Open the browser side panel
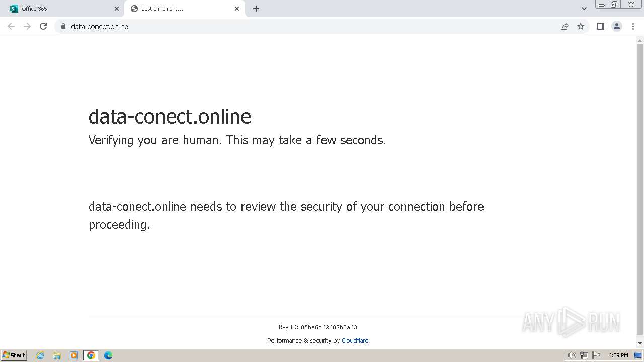 tap(600, 26)
